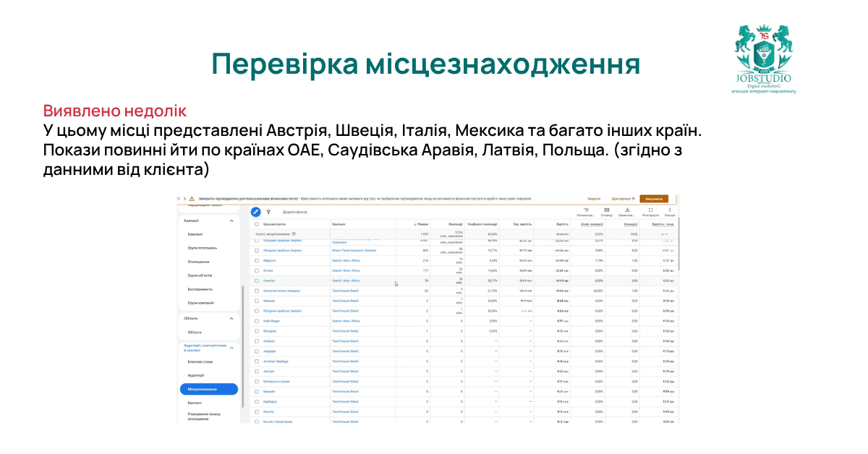Tick the checkbox for Кабо-Верде row
Viewport: 868px width, 454px height.
(257, 320)
